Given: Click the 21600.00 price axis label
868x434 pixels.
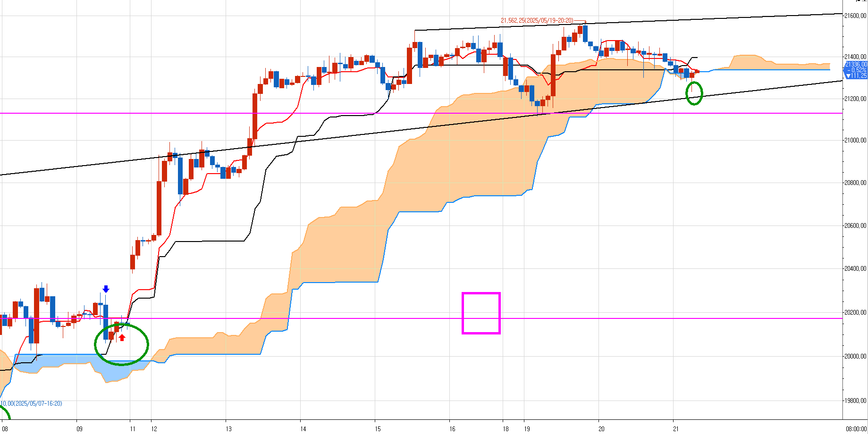Looking at the screenshot, I should (855, 16).
